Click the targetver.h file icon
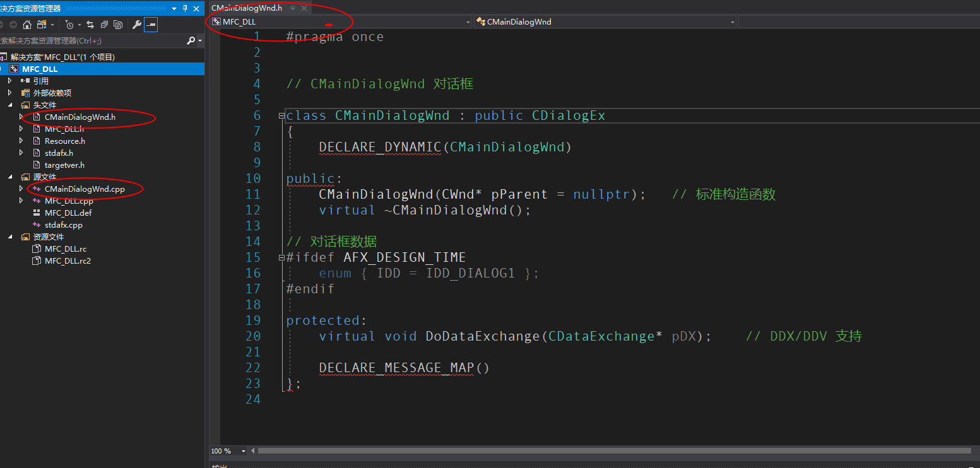Viewport: 980px width, 468px height. coord(37,165)
